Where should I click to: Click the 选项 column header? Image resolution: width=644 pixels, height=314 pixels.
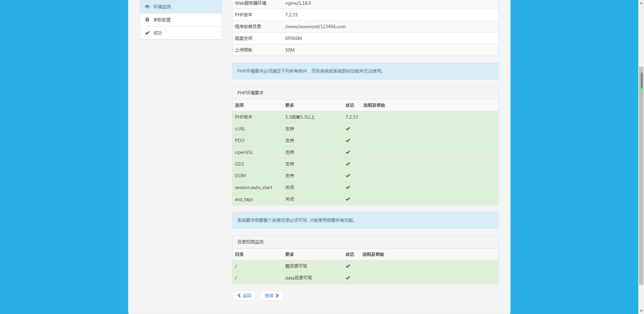tap(239, 105)
